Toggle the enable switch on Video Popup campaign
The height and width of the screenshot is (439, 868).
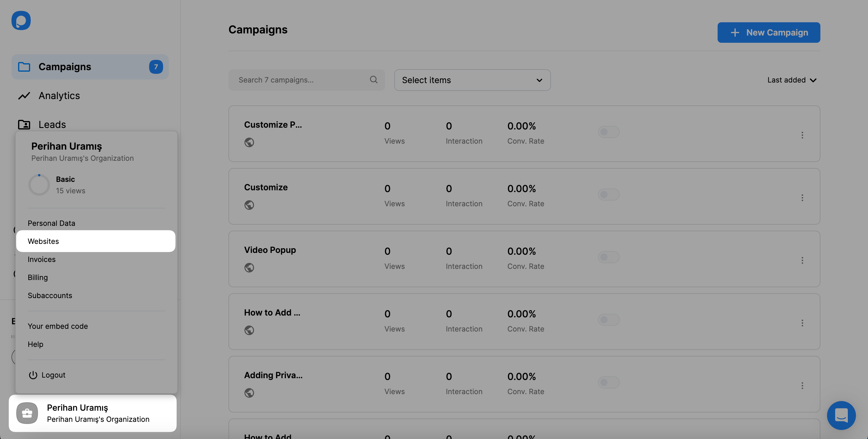tap(609, 257)
